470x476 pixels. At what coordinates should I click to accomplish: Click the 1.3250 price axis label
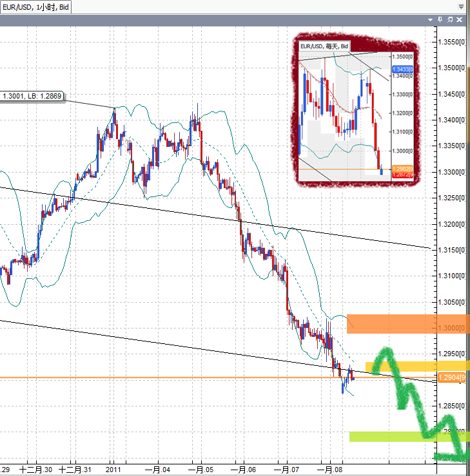pos(451,198)
